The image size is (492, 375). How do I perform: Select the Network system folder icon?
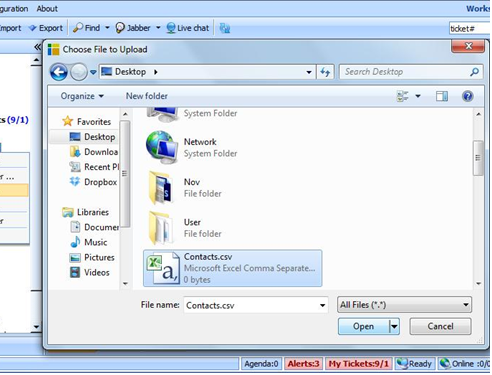tap(162, 147)
